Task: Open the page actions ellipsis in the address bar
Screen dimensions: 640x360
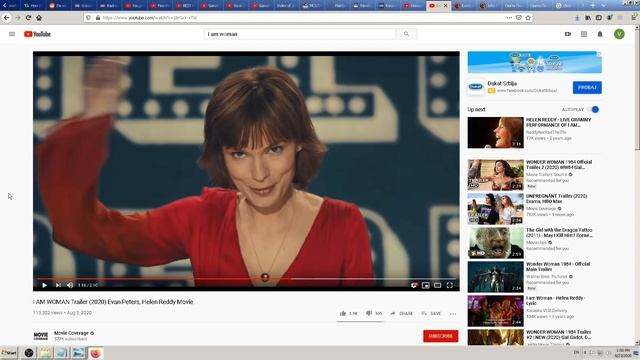Action: tap(509, 18)
